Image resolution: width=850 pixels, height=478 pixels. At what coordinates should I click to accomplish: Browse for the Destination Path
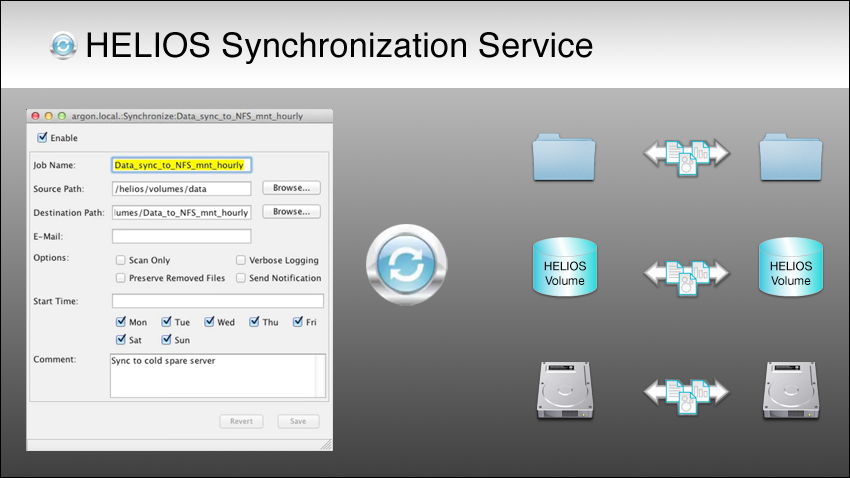292,212
